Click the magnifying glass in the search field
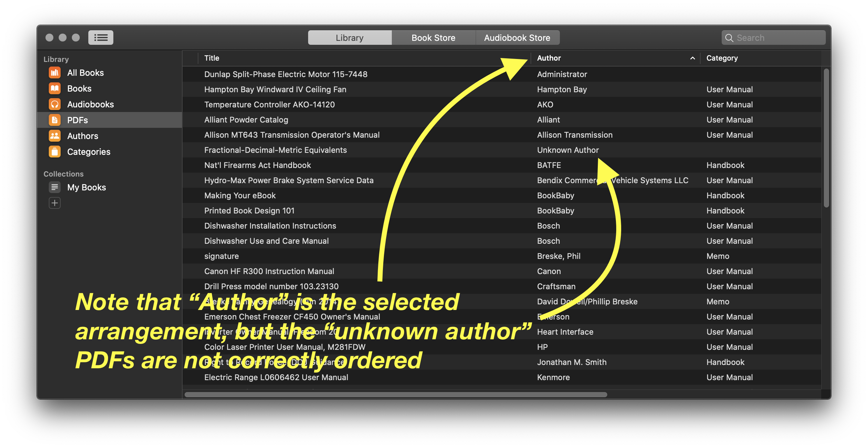This screenshot has width=868, height=448. coord(730,38)
